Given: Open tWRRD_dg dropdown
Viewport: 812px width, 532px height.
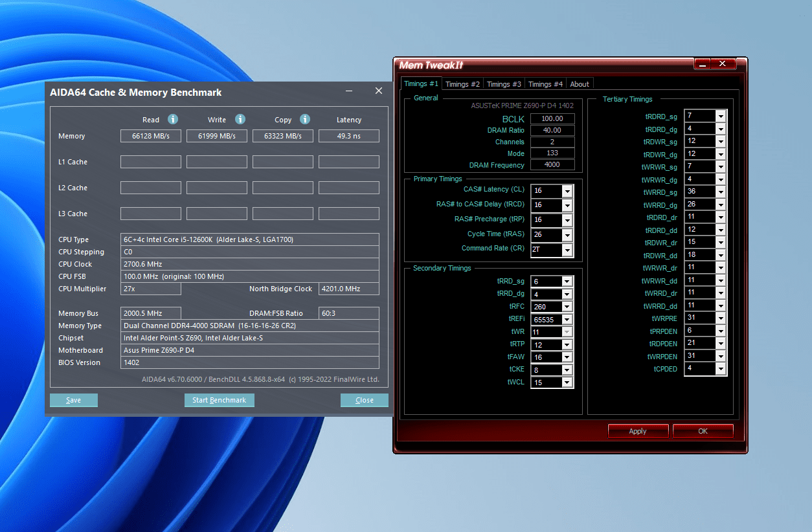Looking at the screenshot, I should tap(721, 205).
